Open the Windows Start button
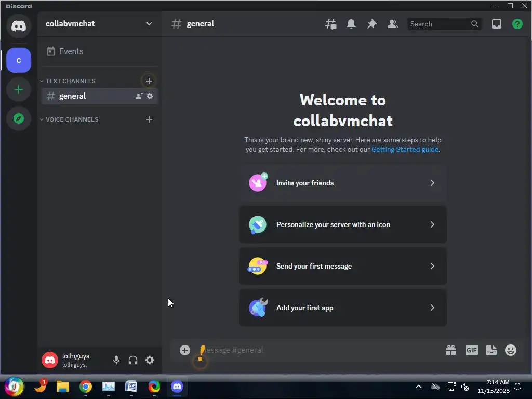The image size is (532, 399). pos(14,387)
